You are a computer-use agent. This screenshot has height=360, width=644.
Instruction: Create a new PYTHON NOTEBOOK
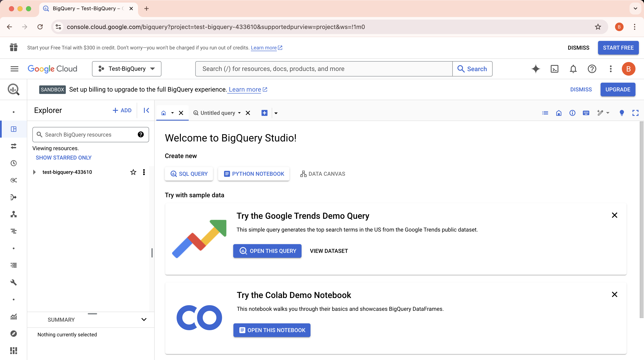[x=253, y=174]
